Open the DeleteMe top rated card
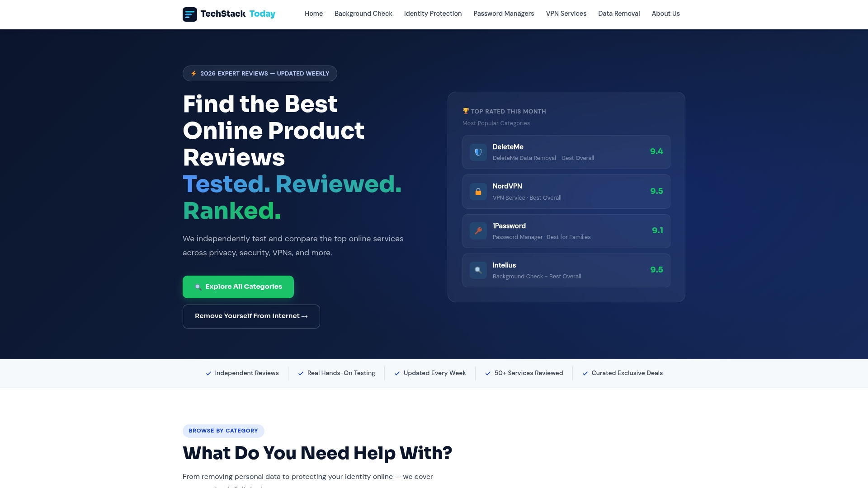This screenshot has height=488, width=868. pyautogui.click(x=566, y=152)
